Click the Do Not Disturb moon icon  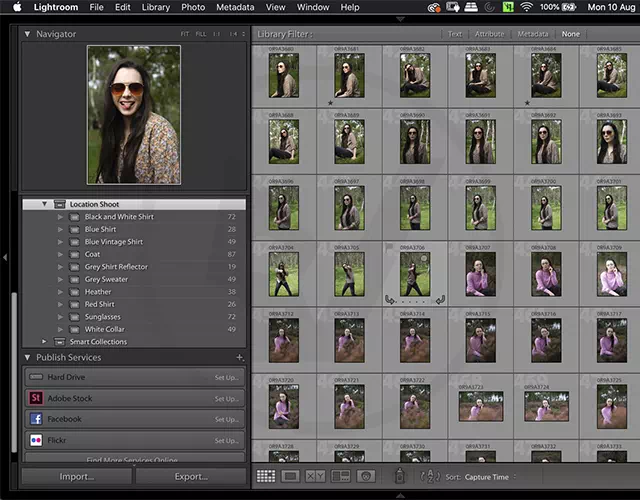489,7
